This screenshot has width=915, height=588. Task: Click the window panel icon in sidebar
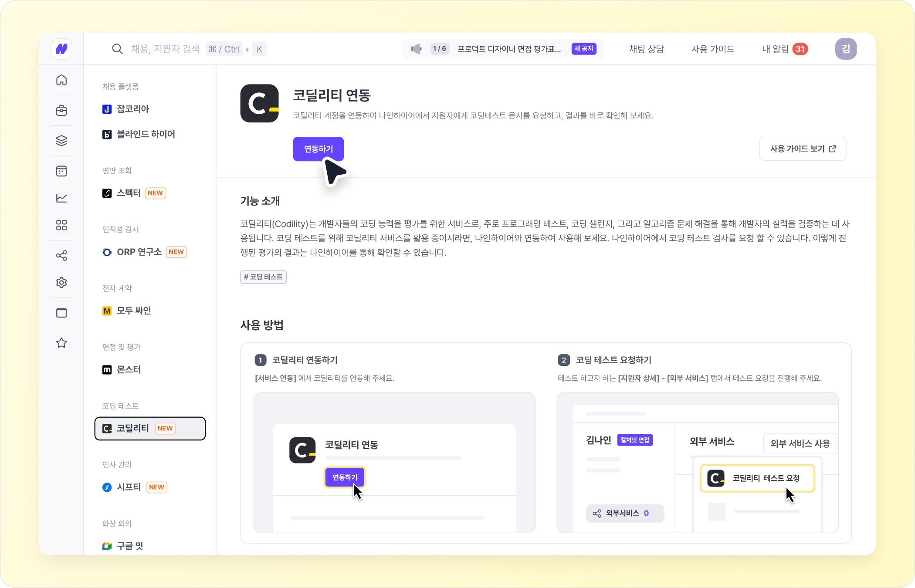[61, 313]
